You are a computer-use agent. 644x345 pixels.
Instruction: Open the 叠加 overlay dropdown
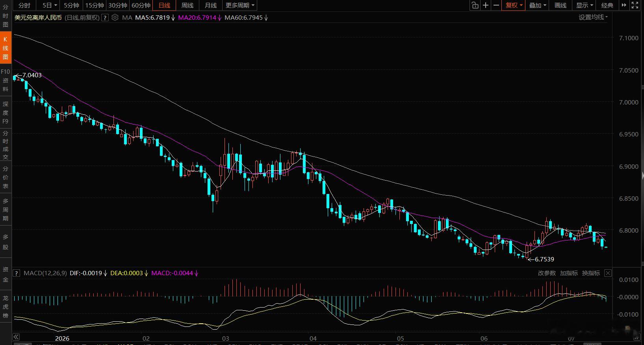point(538,5)
